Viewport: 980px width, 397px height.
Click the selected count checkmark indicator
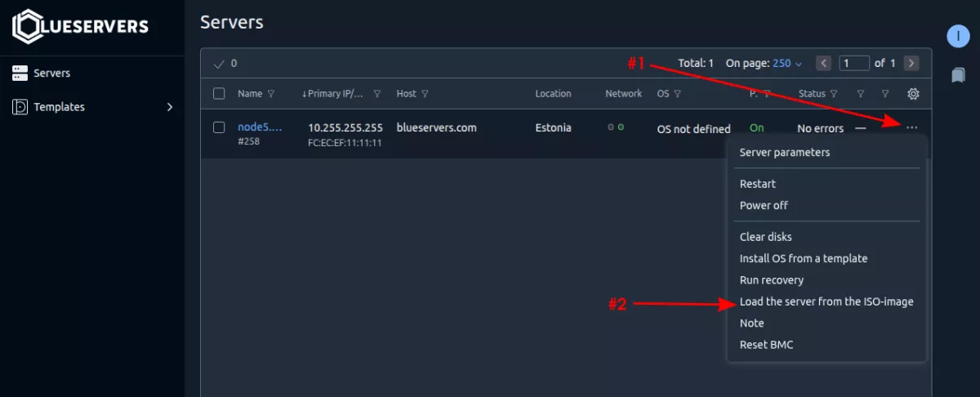[219, 64]
